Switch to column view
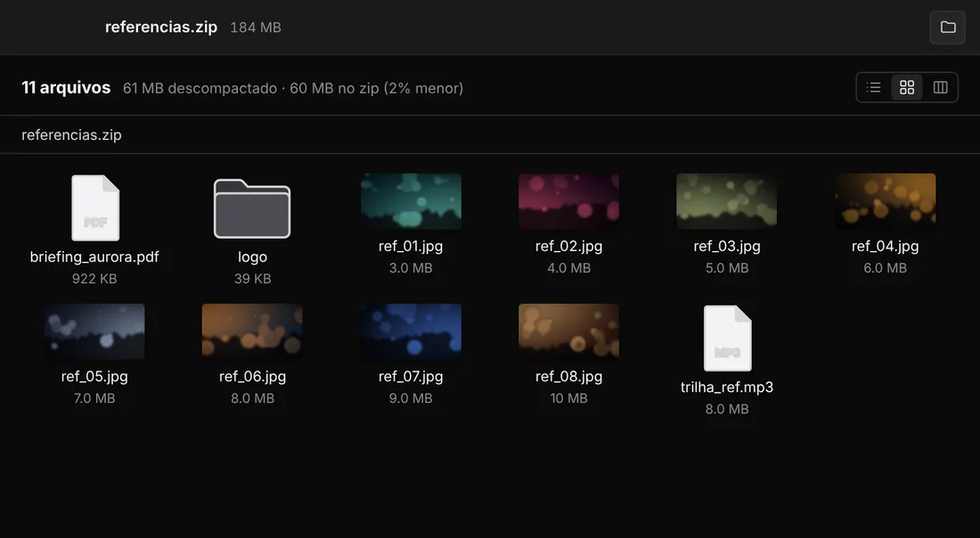Screen dimensions: 980x538 tap(940, 87)
